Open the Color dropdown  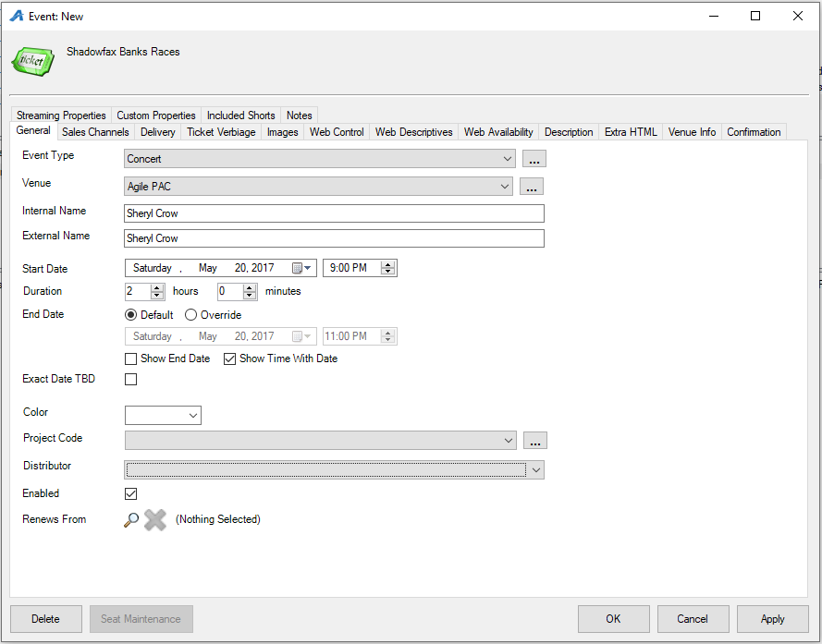[x=193, y=416]
